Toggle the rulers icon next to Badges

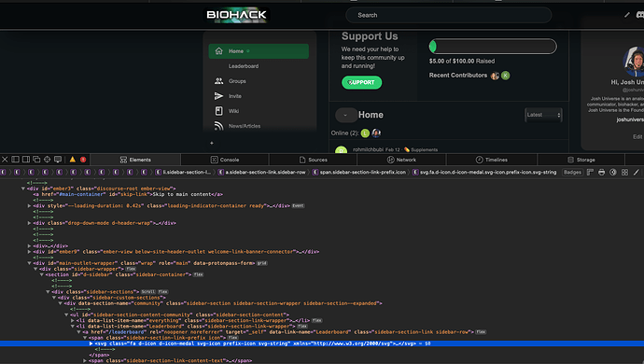point(590,172)
